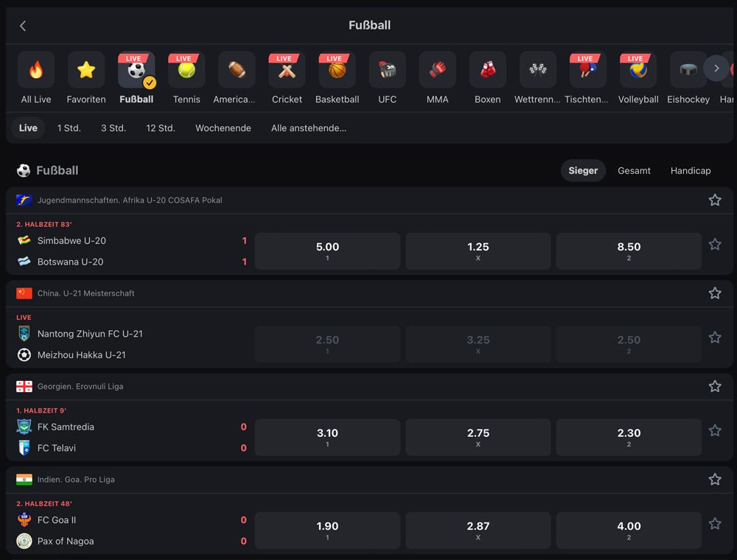
Task: Select the Handicap tab
Action: [x=691, y=170]
